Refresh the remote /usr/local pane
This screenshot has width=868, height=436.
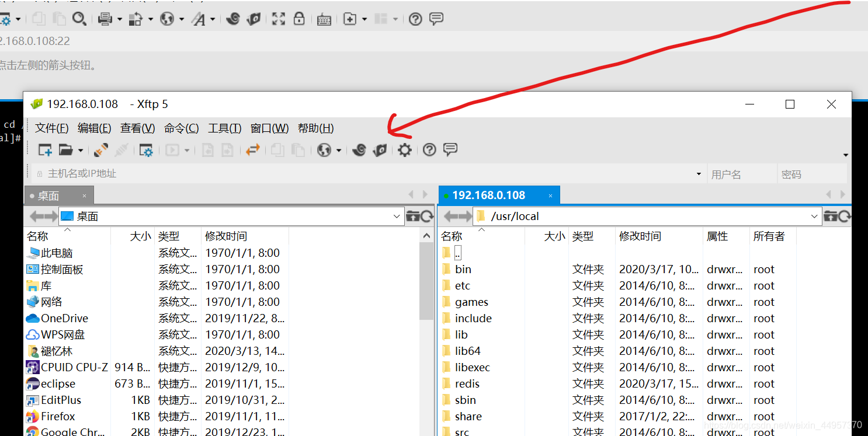845,217
